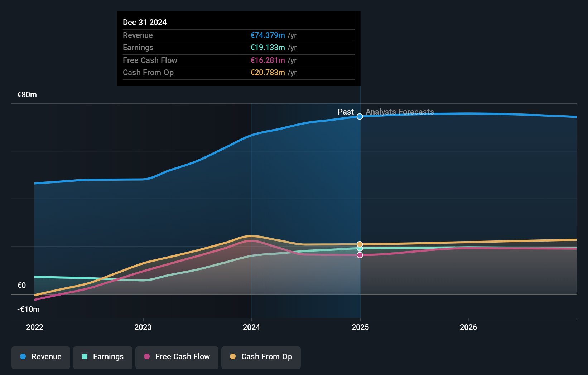
Task: Click the €16.281m free cash flow value
Action: pos(268,60)
